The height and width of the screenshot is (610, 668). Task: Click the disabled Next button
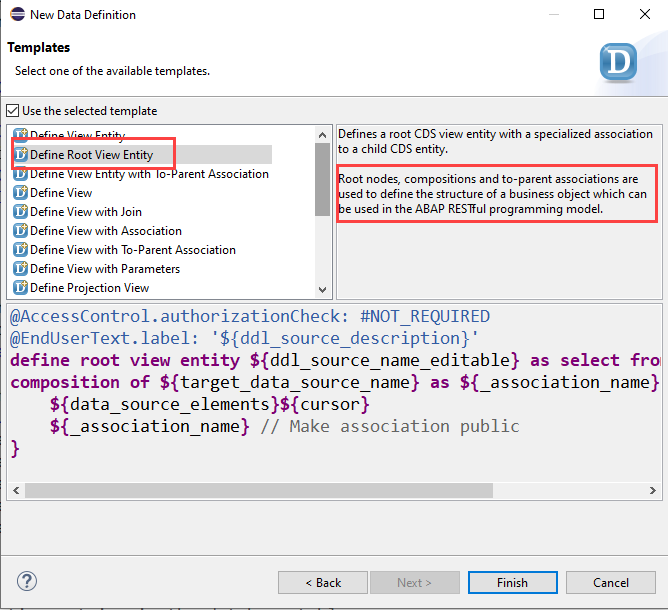coord(415,582)
